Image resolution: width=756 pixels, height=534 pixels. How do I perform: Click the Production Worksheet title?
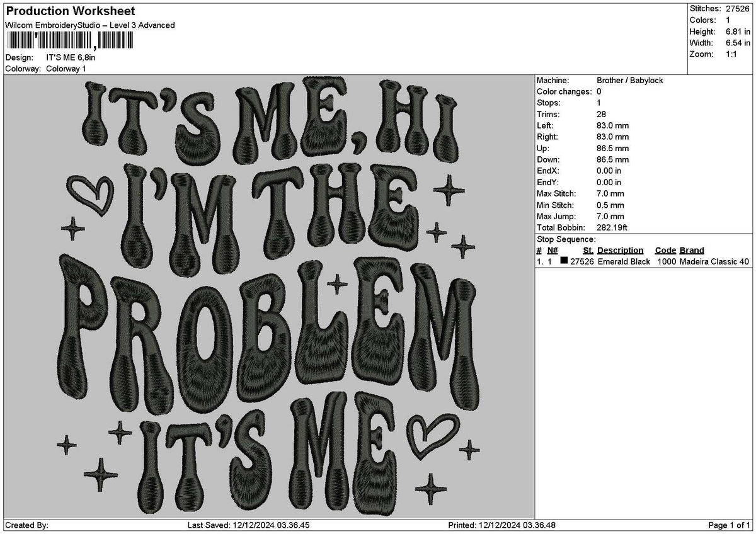70,11
